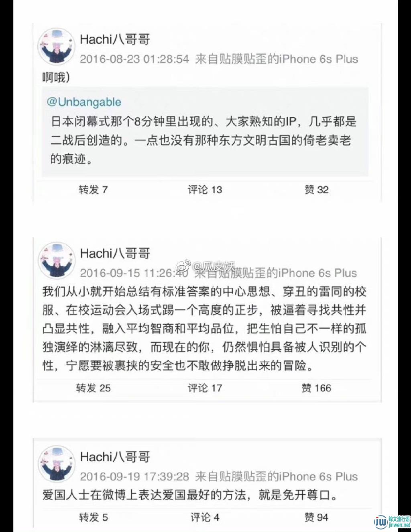411x532 pixels.
Task: Repost first post via 转发 7
Action: click(x=93, y=190)
